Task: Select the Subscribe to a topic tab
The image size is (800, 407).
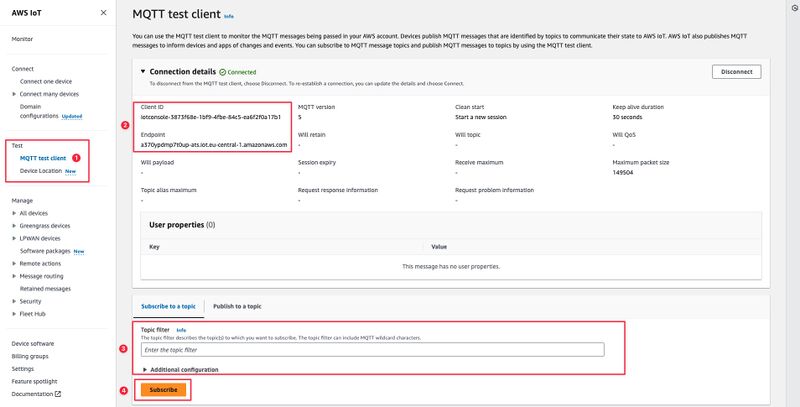Action: [168, 306]
